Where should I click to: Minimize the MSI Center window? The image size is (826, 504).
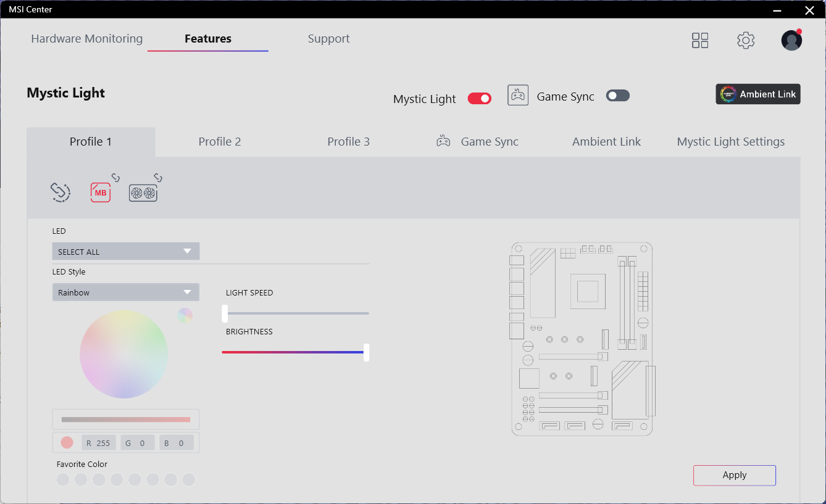[778, 10]
